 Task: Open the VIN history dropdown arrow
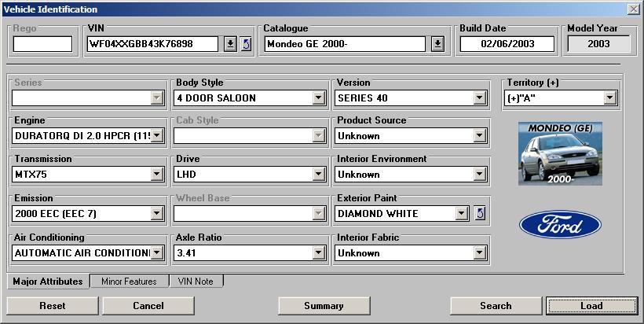(x=230, y=44)
